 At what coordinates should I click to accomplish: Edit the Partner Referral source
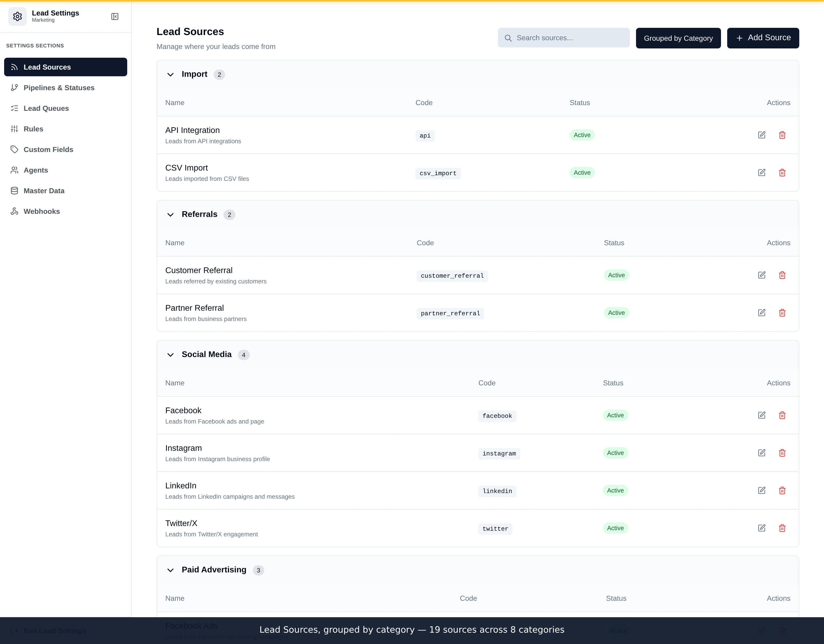tap(761, 313)
